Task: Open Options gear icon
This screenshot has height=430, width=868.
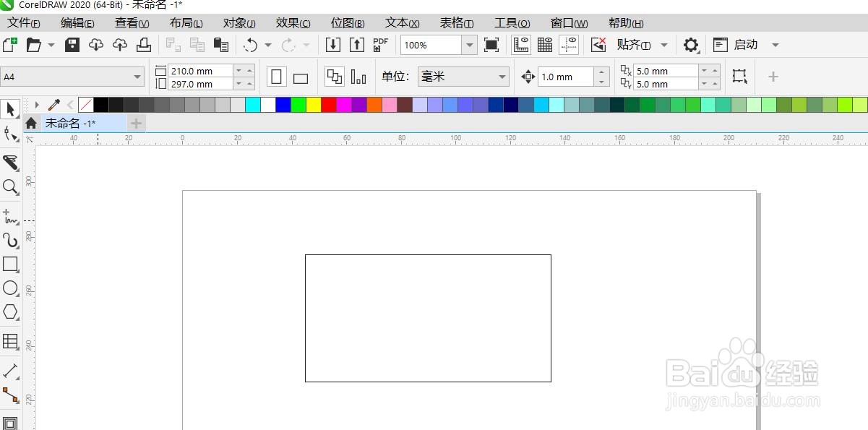Action: (x=692, y=45)
